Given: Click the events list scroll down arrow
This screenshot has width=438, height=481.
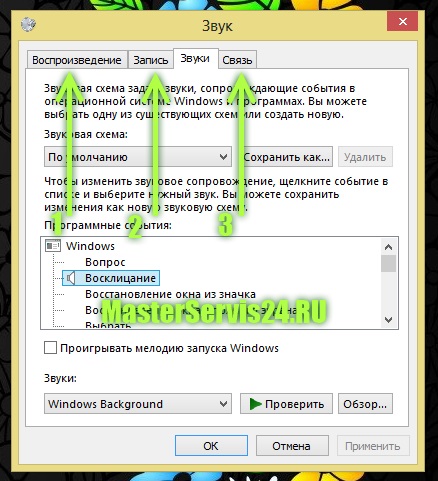Looking at the screenshot, I should pos(388,320).
